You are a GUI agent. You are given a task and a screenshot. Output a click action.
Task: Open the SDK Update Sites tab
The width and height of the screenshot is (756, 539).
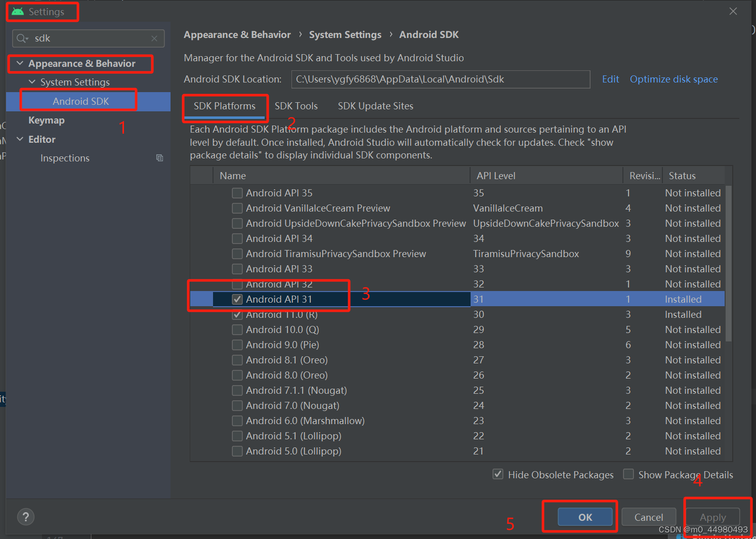tap(375, 106)
